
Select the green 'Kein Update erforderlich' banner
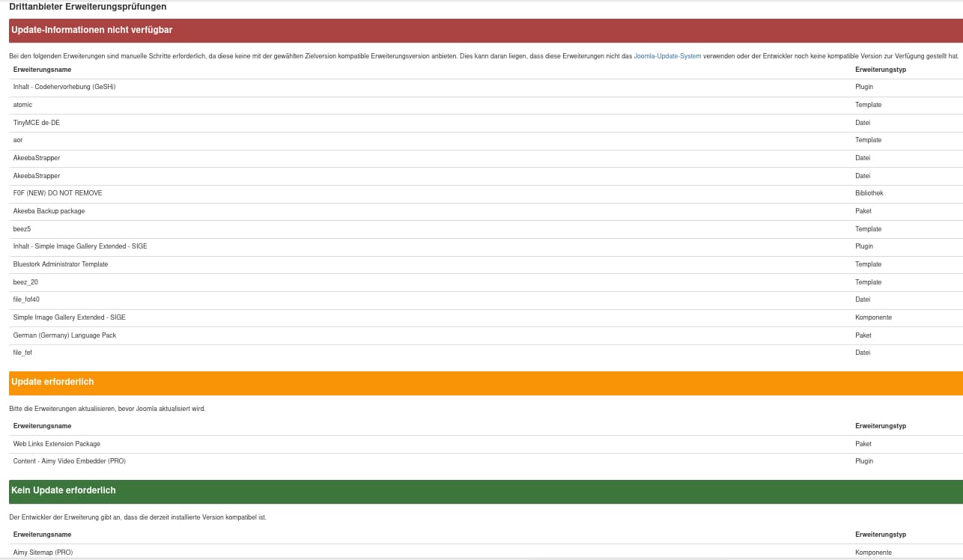(x=486, y=491)
